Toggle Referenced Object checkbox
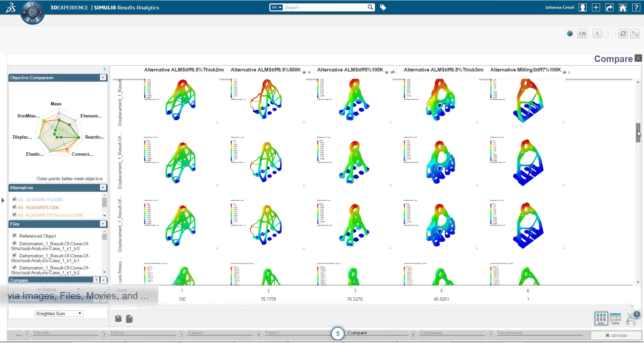This screenshot has height=343, width=644. pyautogui.click(x=14, y=236)
